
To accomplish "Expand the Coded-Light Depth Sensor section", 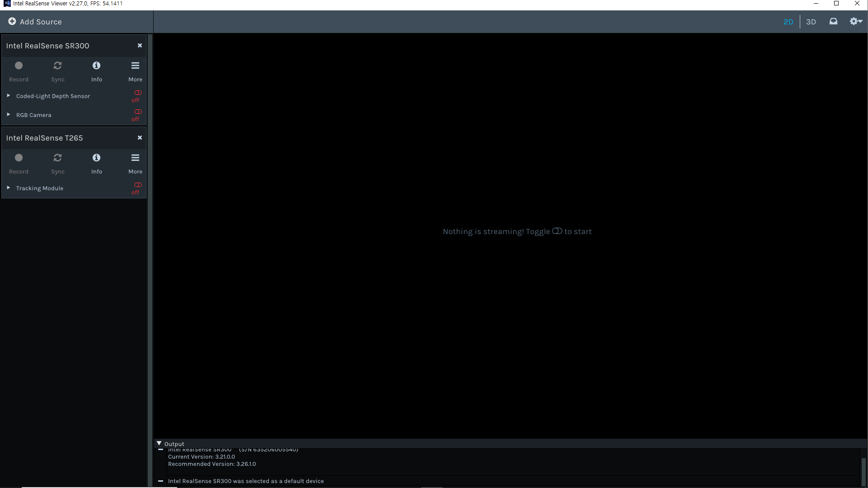I will [8, 95].
